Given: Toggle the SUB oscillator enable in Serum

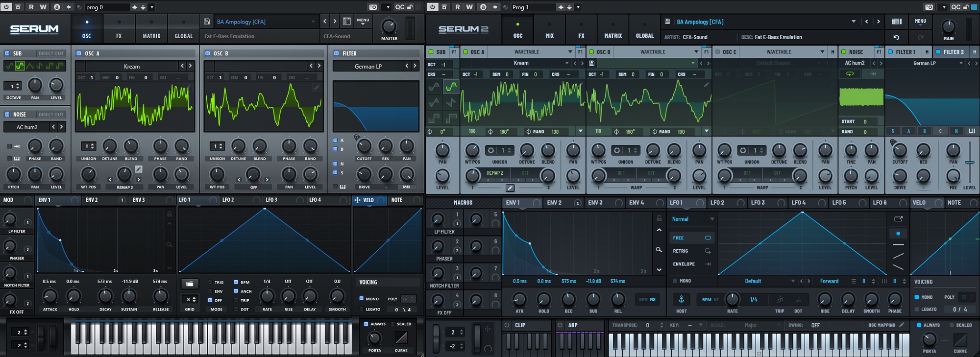Looking at the screenshot, I should pyautogui.click(x=7, y=53).
